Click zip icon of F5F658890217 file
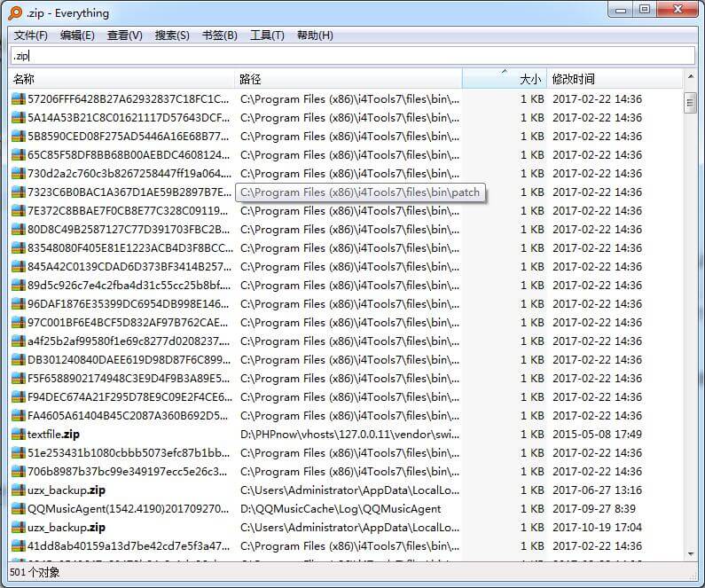This screenshot has width=705, height=588. 19,379
